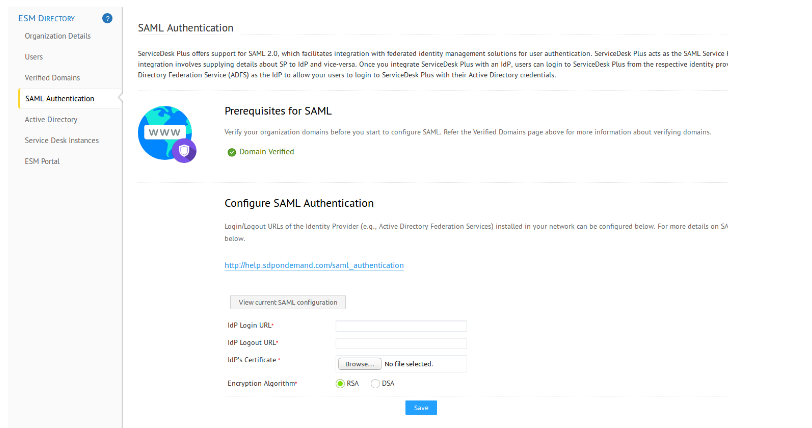Viewport: 812px width, 428px height.
Task: Click the green Domain Verified checkmark icon
Action: tap(232, 152)
